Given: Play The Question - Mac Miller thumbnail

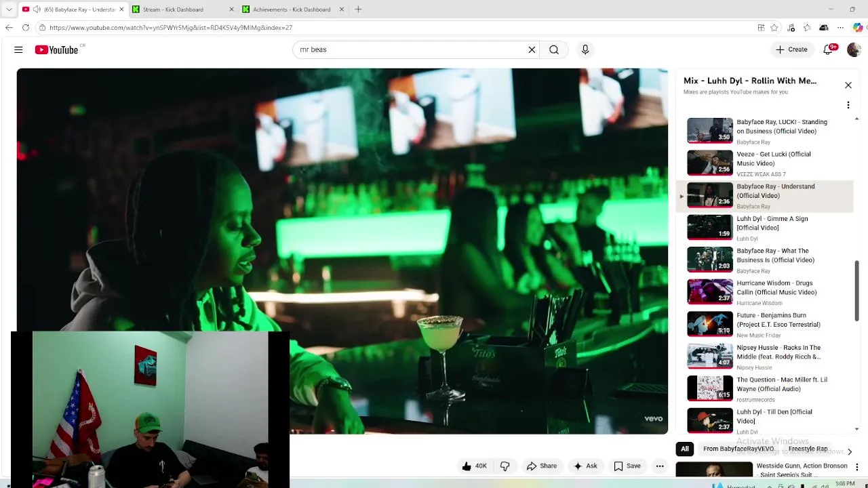Looking at the screenshot, I should click(x=710, y=388).
